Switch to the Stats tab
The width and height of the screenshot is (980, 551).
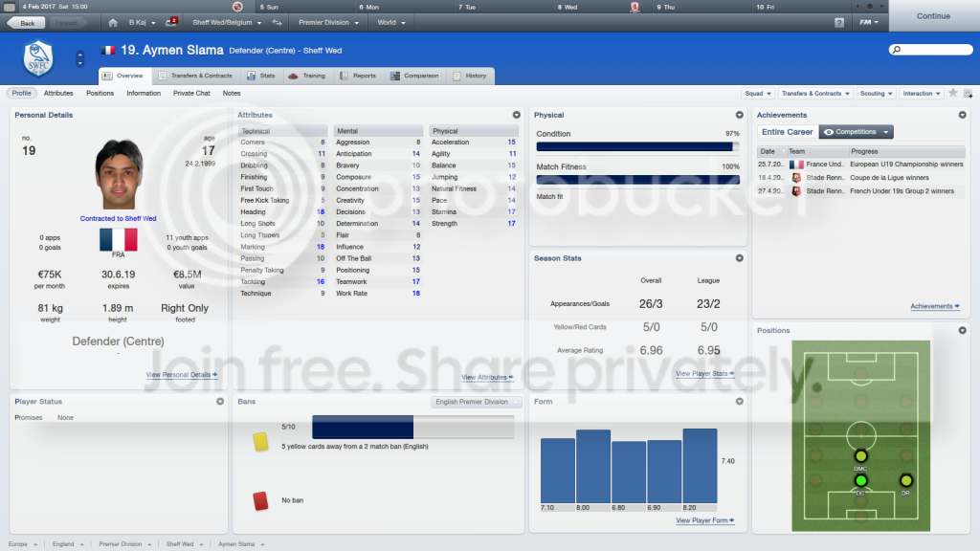click(260, 76)
